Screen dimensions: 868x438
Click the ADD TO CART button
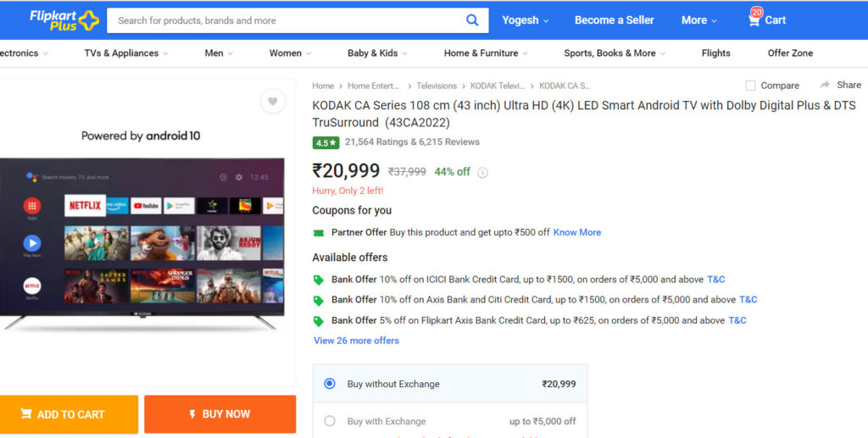(70, 414)
